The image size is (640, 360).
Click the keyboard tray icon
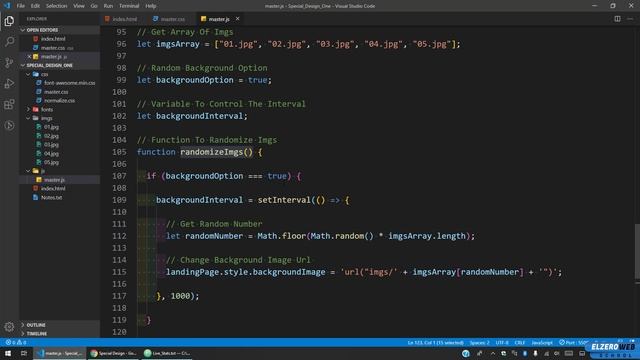tap(569, 353)
